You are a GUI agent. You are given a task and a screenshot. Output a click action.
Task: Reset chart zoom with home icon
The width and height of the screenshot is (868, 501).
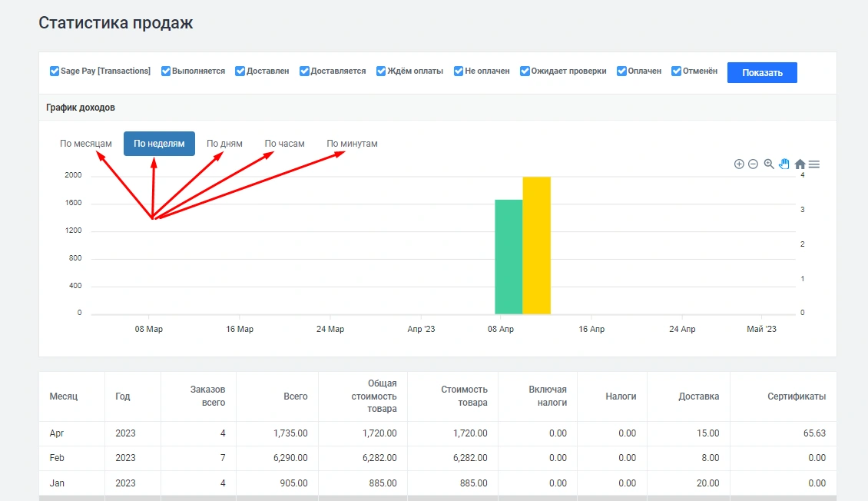click(x=800, y=164)
